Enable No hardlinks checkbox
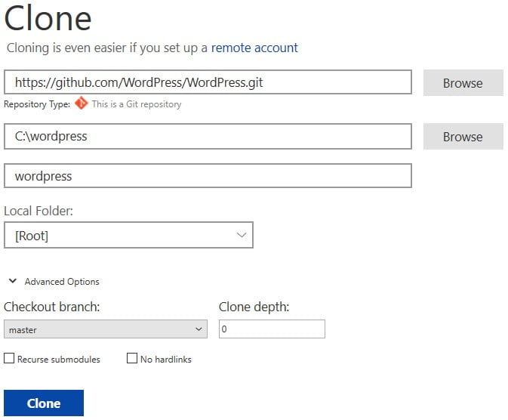Screen dimensions: 508x420 [x=132, y=358]
